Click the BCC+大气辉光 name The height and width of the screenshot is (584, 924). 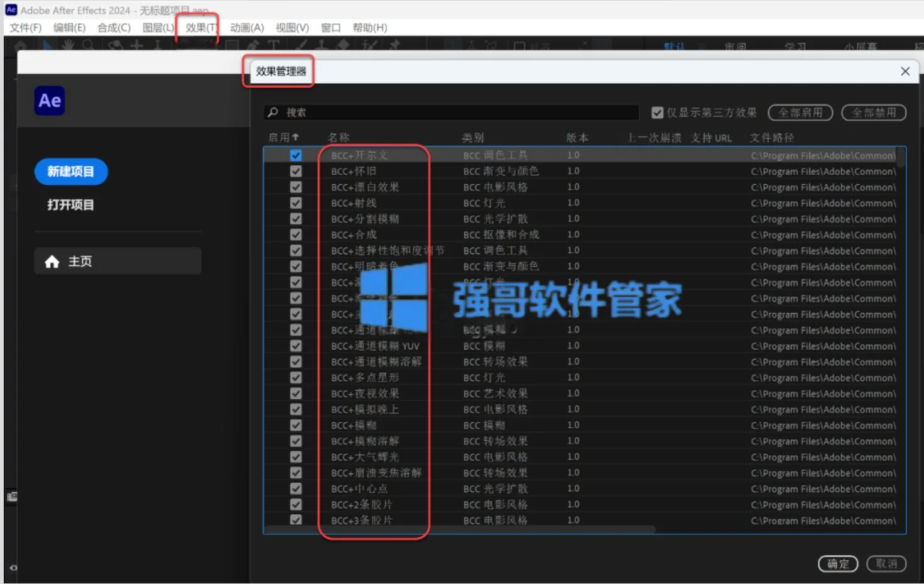(365, 457)
